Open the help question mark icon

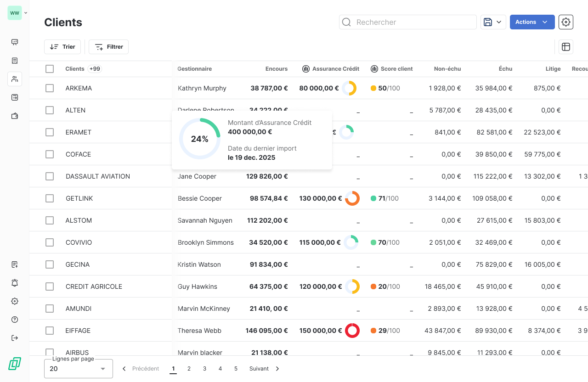(15, 320)
